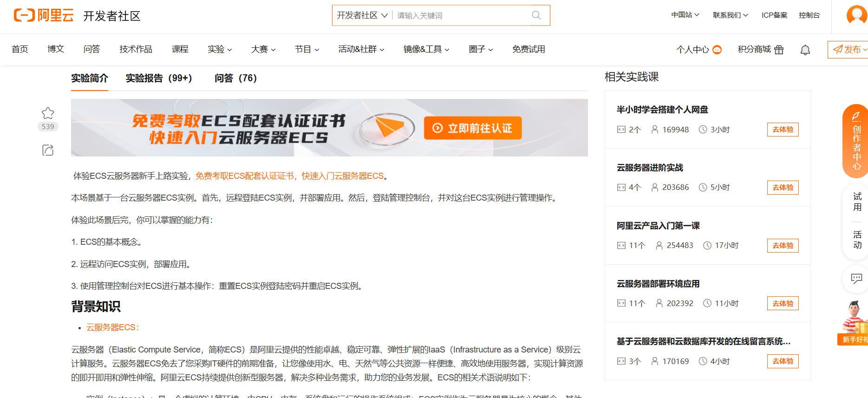Screen dimensions: 868x398
Task: Click the paper plane icon on 发布
Action: tap(838, 50)
